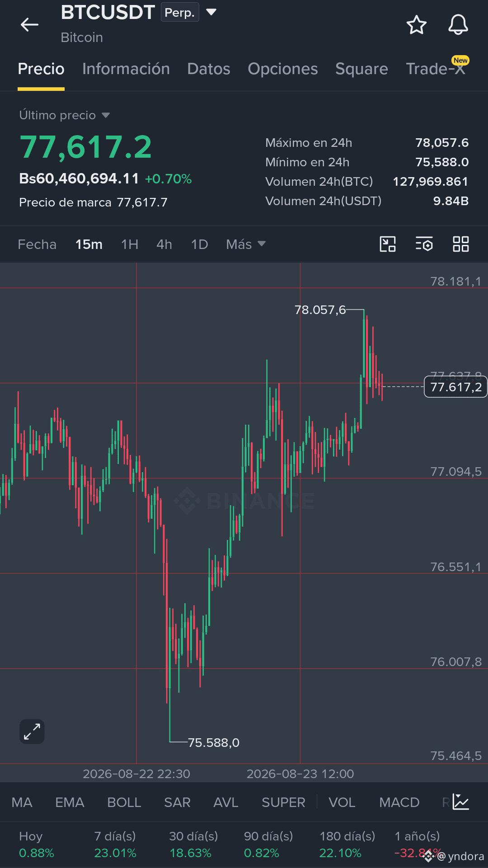Open the multi-chart grid layout icon
This screenshot has height=868, width=488.
[461, 244]
